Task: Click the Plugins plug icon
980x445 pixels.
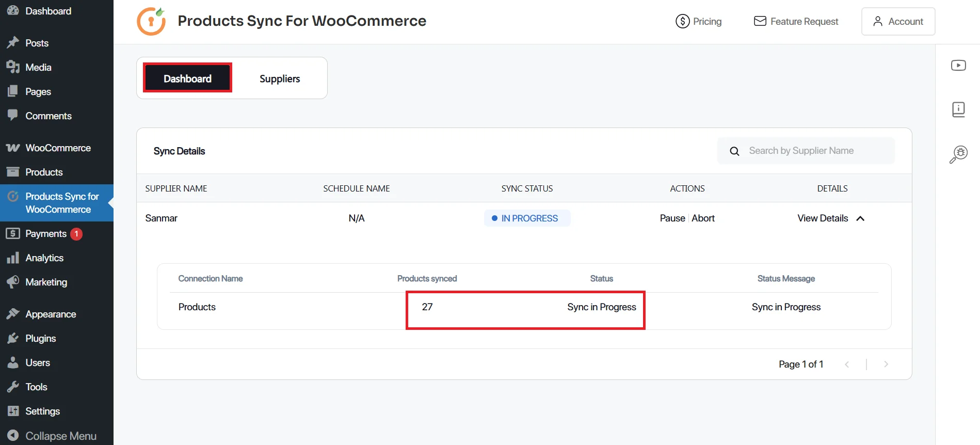Action: coord(13,338)
